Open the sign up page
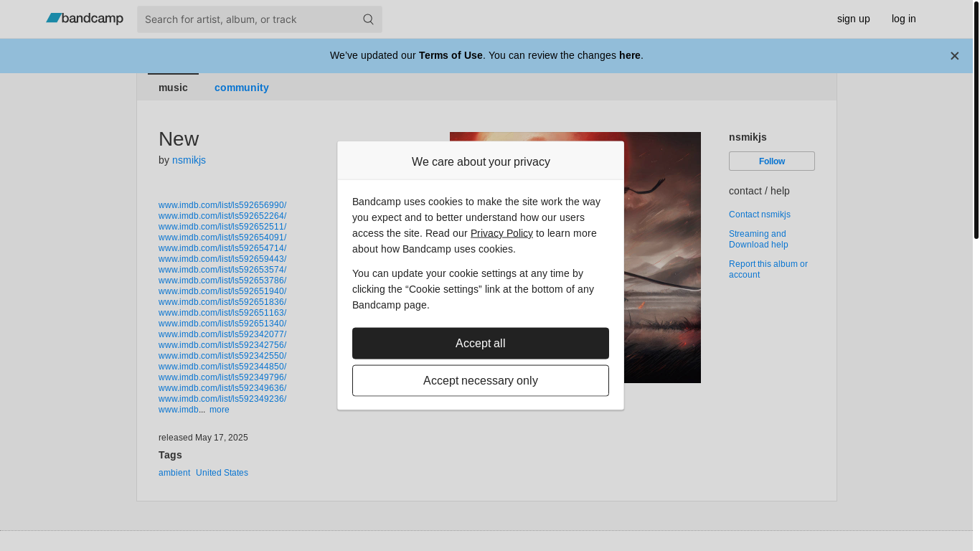 point(853,19)
